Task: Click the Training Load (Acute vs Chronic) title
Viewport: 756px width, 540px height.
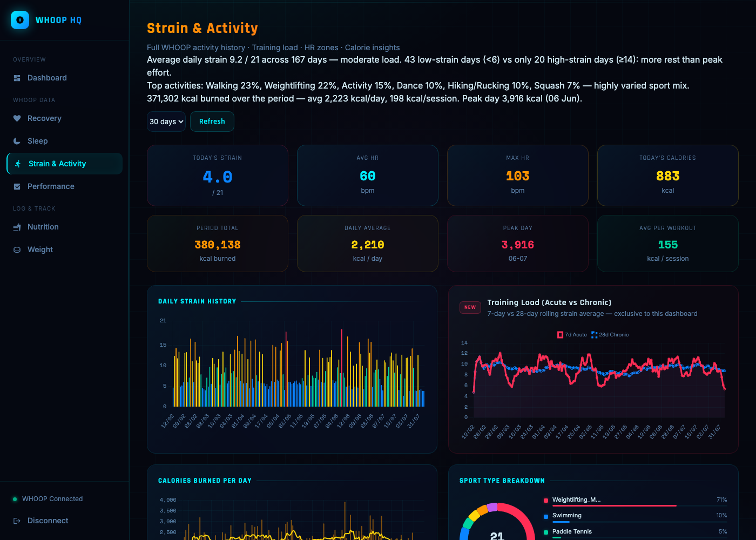Action: coord(549,302)
